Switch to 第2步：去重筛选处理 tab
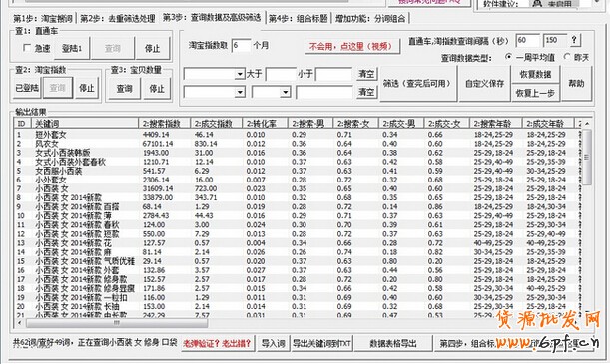The height and width of the screenshot is (364, 610). click(117, 18)
